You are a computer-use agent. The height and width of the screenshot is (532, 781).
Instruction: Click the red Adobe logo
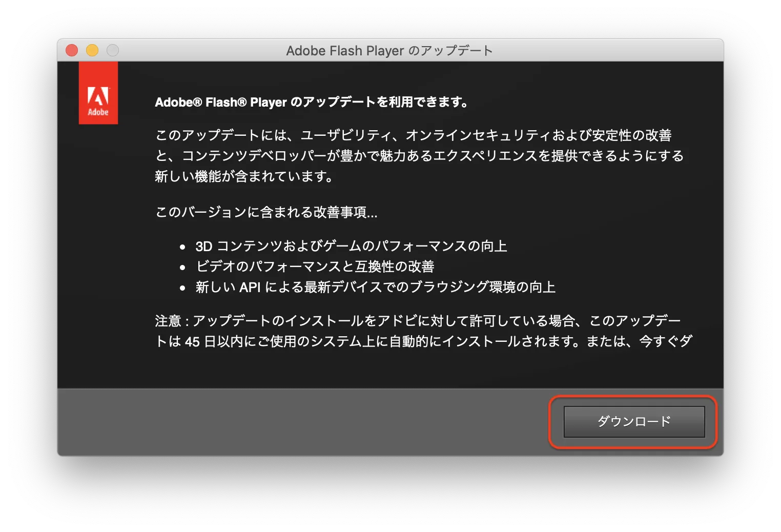(x=98, y=93)
